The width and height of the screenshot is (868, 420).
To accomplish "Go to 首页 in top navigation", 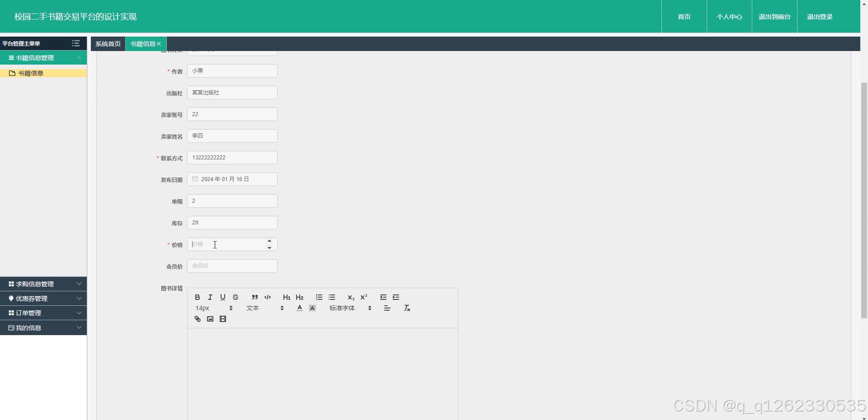I will [x=684, y=17].
